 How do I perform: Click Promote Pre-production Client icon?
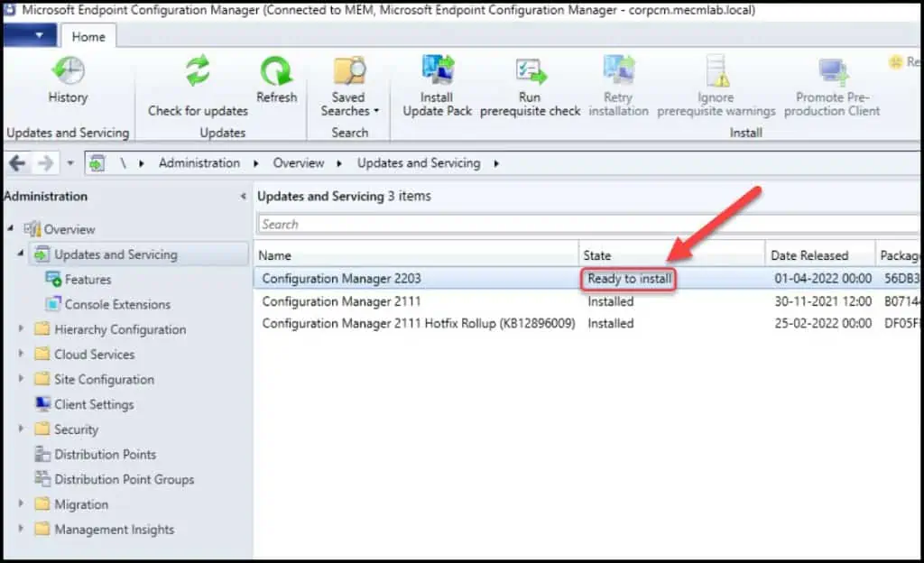(832, 72)
